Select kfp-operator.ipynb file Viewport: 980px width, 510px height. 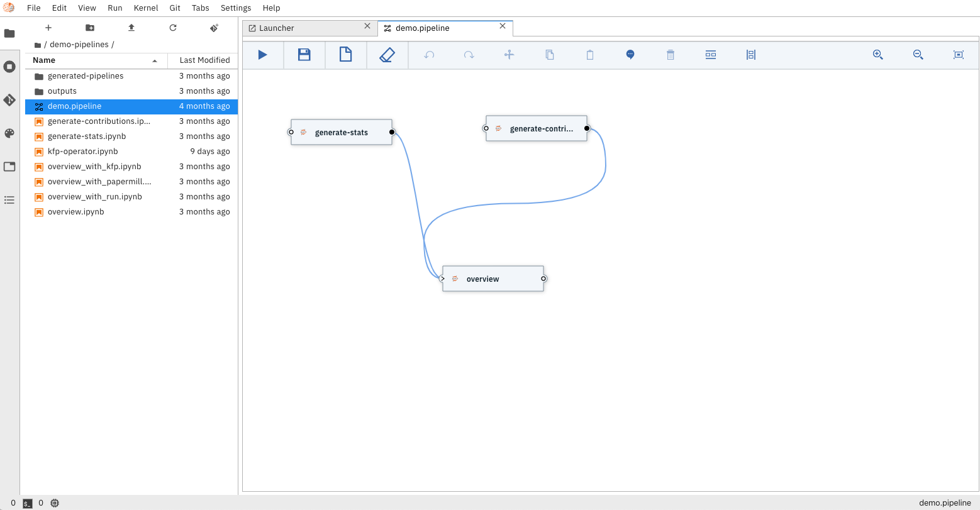click(x=131, y=152)
